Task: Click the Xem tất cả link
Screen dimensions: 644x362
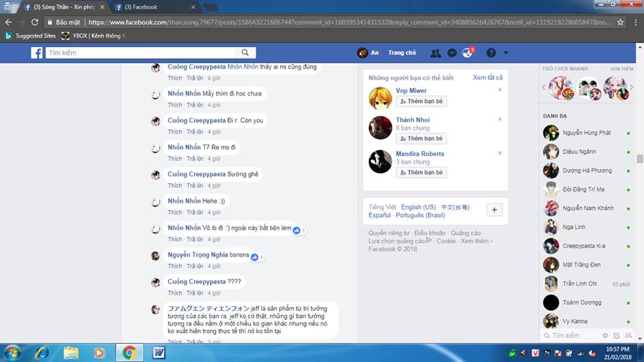Action: 487,78
